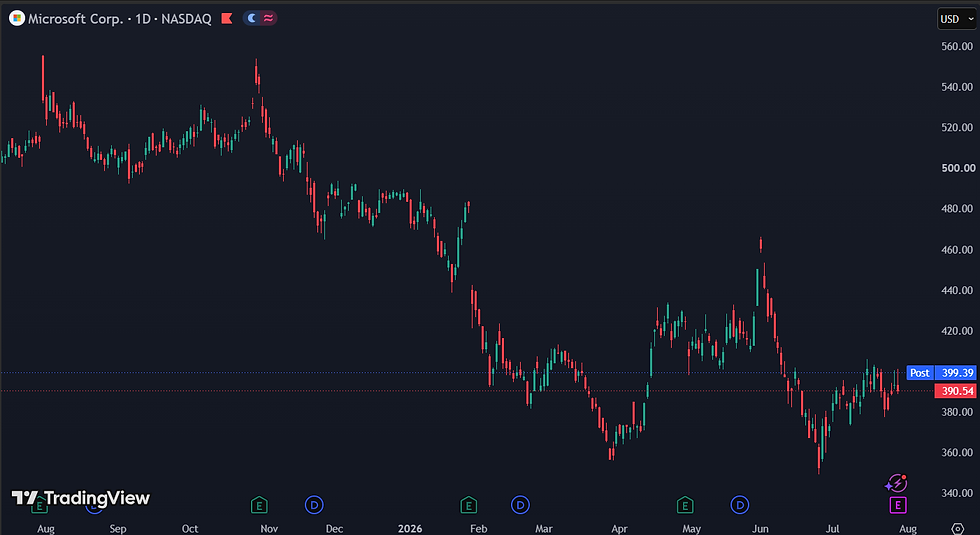980x535 pixels.
Task: Click the Apr label on time axis
Action: (619, 529)
